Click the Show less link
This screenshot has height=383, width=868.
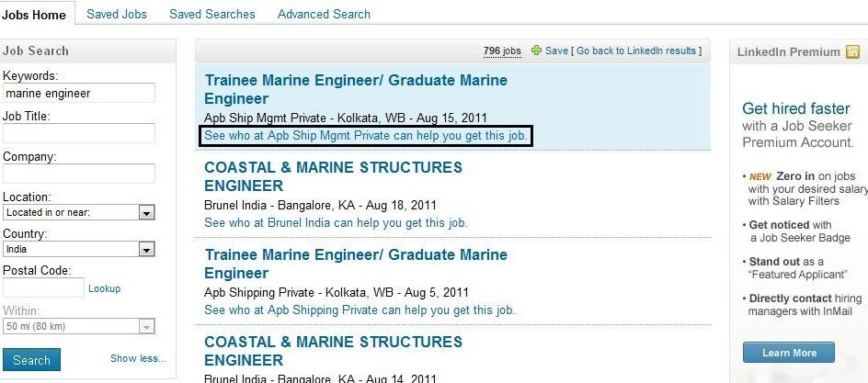pyautogui.click(x=138, y=358)
